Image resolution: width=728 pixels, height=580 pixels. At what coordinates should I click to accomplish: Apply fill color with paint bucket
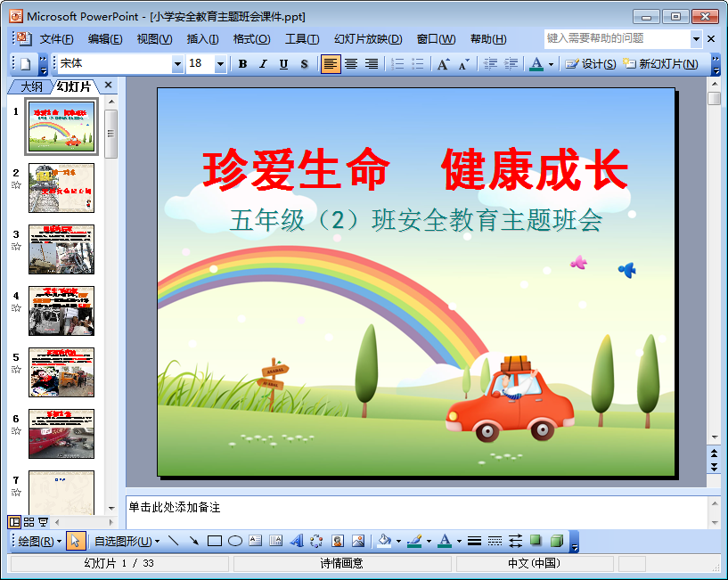pos(384,541)
